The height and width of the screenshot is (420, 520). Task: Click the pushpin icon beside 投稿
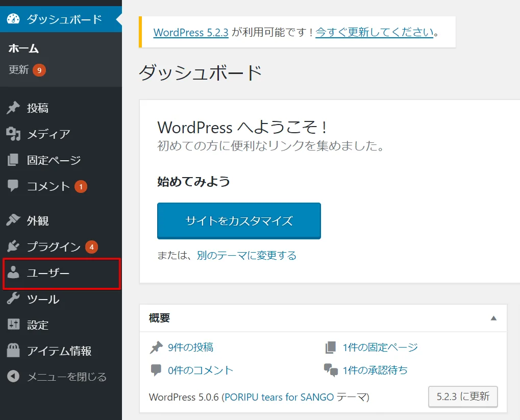[13, 108]
